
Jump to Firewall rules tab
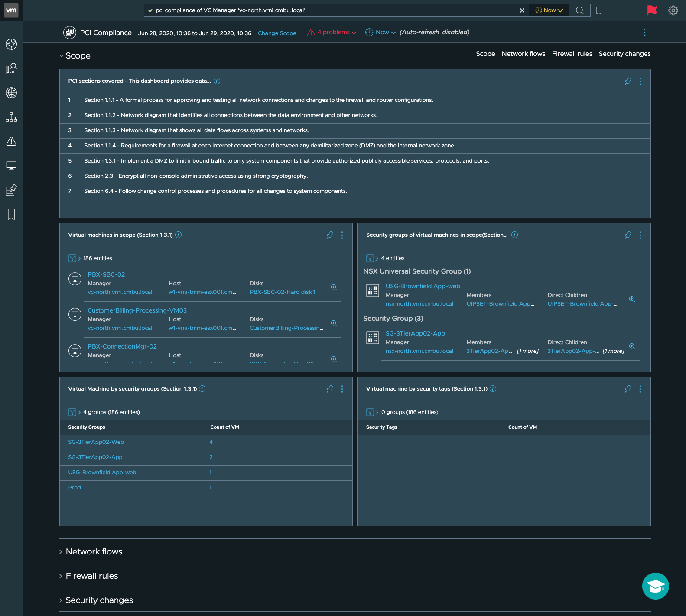pos(572,54)
